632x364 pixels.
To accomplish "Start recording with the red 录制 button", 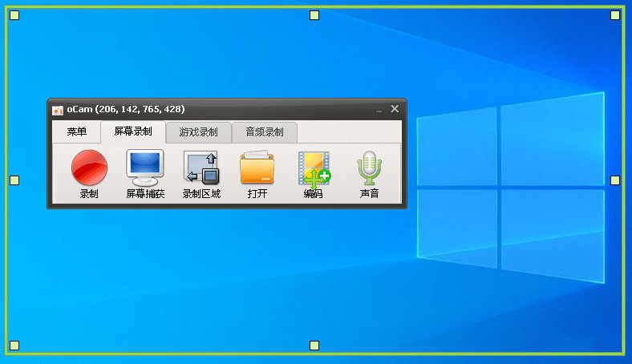I will 89,174.
